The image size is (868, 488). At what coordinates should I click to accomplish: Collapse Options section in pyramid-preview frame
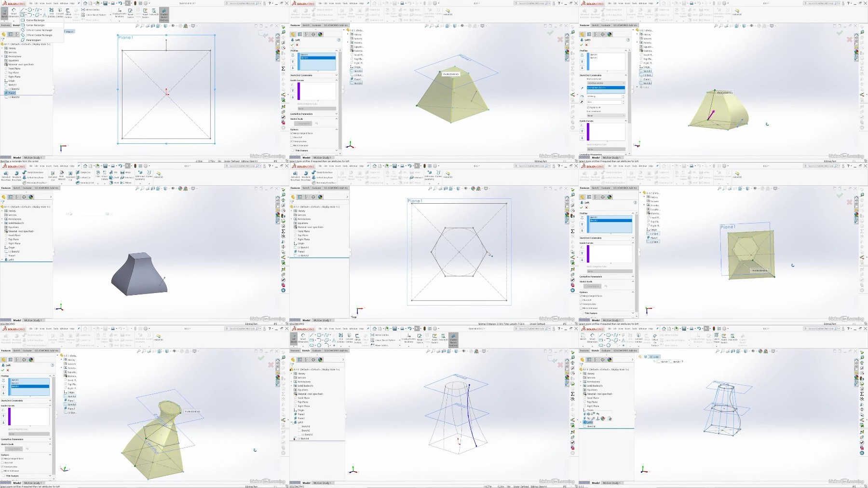pos(336,129)
